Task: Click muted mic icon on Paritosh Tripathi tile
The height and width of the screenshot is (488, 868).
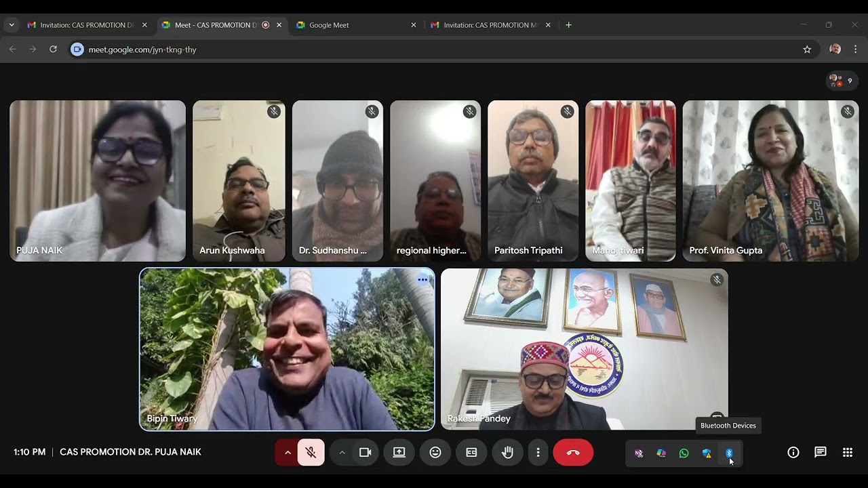Action: tap(567, 111)
